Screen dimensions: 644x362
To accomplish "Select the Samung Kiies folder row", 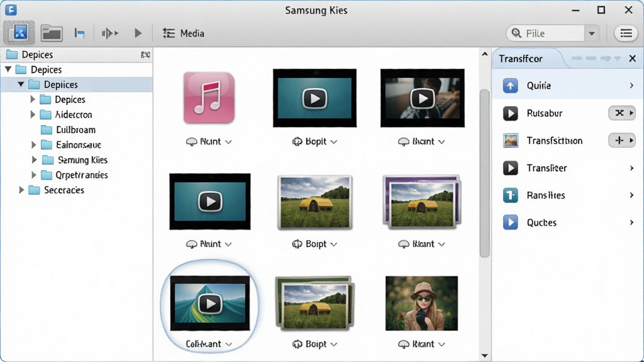I will 76,160.
